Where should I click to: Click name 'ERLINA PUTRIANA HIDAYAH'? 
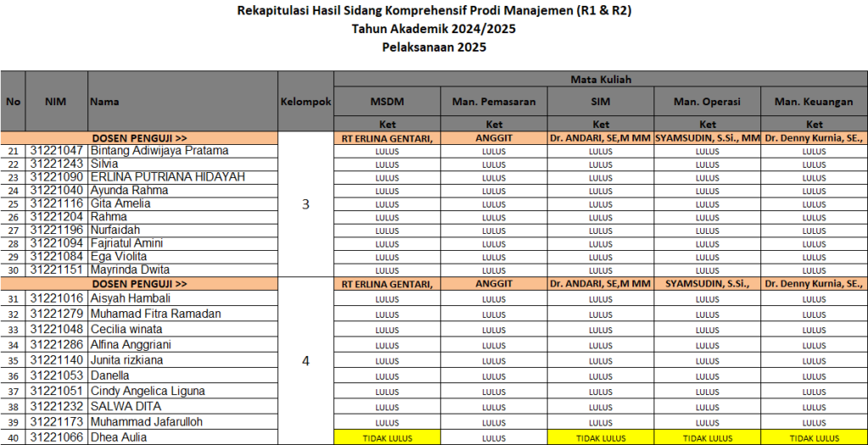(x=168, y=176)
